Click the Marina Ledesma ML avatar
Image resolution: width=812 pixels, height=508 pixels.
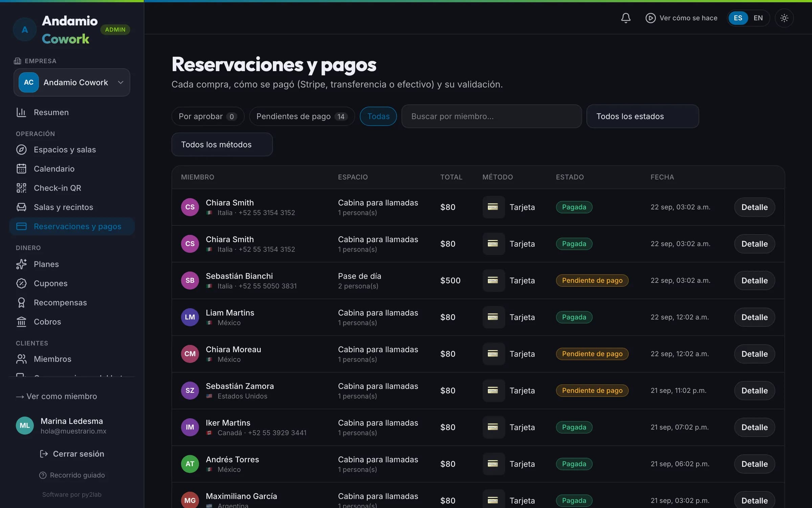25,426
